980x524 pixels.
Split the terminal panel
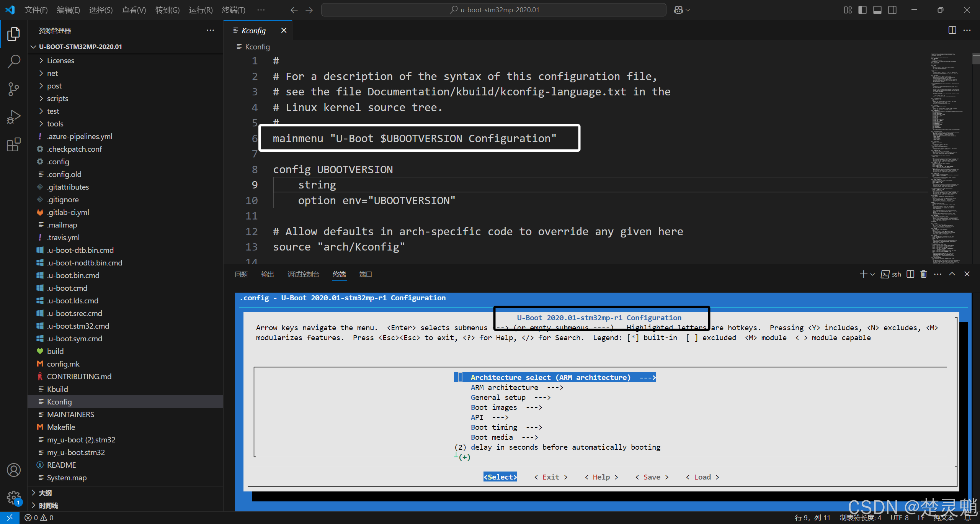coord(911,274)
